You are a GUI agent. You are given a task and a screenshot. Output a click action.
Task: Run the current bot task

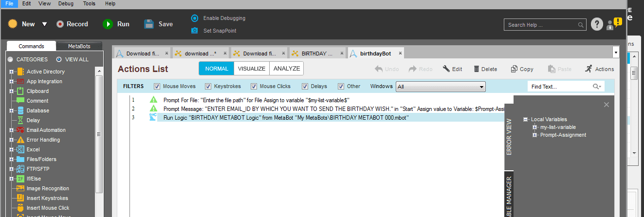pos(116,24)
